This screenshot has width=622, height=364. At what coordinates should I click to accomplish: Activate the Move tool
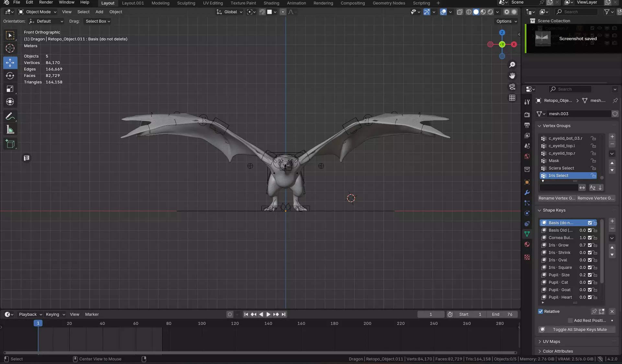[x=10, y=63]
